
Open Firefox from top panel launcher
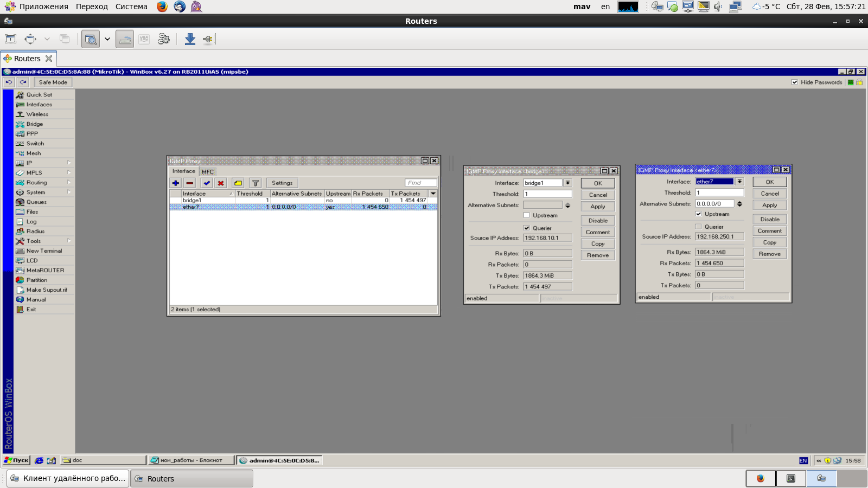162,7
